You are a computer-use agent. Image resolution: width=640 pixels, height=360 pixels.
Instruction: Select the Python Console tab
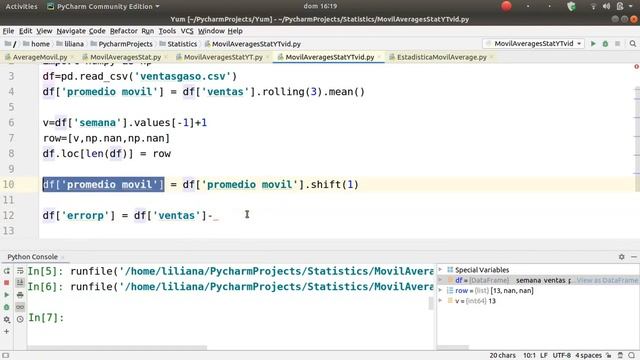pos(33,257)
